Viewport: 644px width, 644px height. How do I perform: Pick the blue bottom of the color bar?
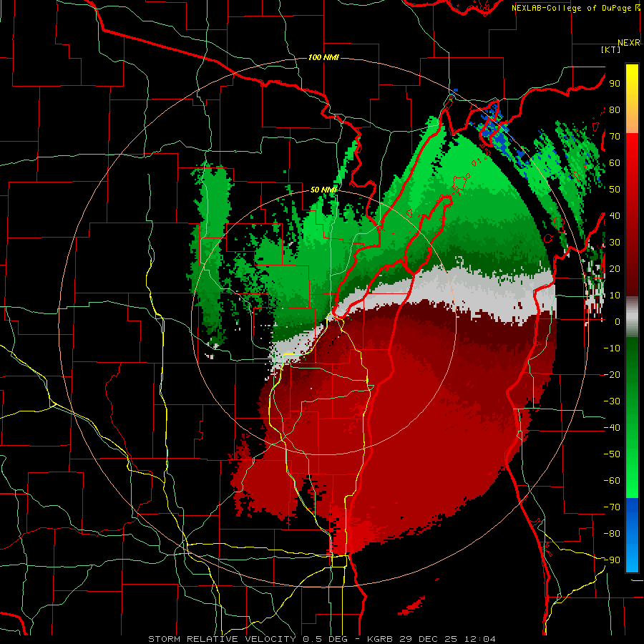[x=632, y=535]
